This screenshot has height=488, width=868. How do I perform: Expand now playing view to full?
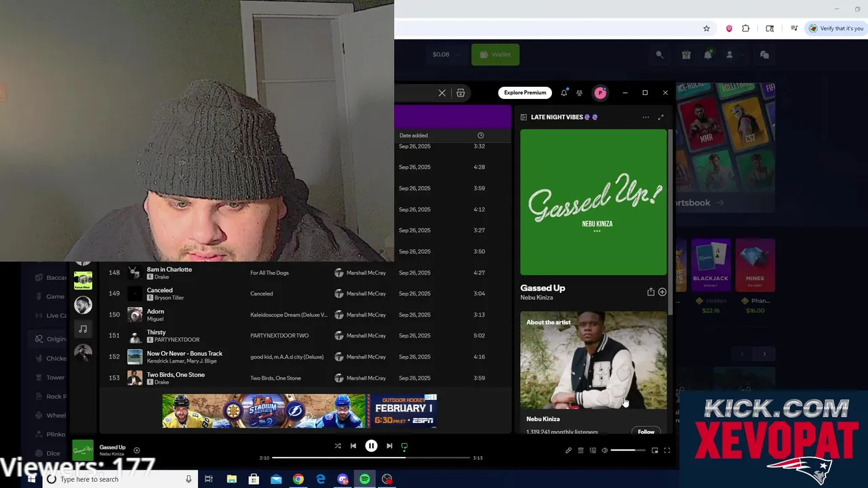(x=660, y=117)
